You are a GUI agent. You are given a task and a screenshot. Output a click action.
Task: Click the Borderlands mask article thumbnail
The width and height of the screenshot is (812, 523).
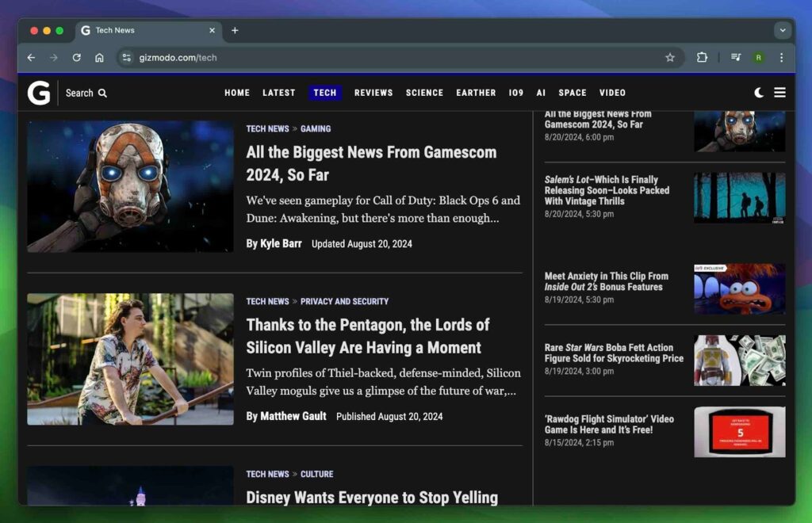point(130,186)
